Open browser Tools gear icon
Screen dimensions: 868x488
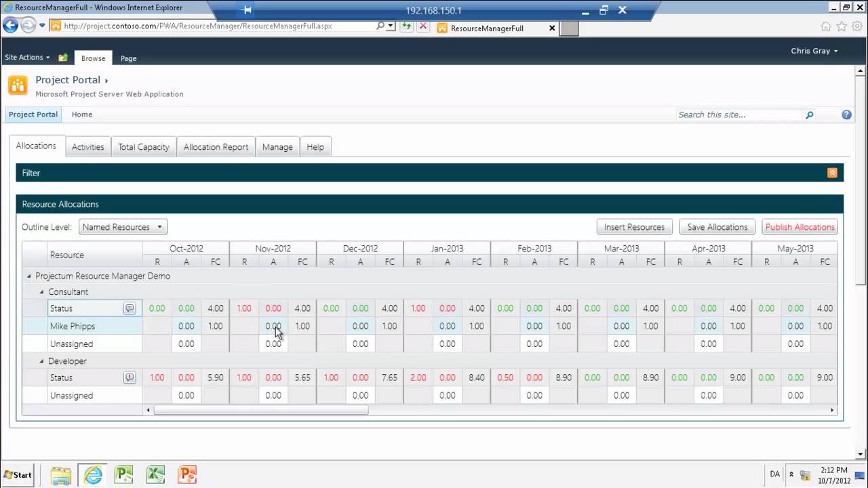coord(857,26)
